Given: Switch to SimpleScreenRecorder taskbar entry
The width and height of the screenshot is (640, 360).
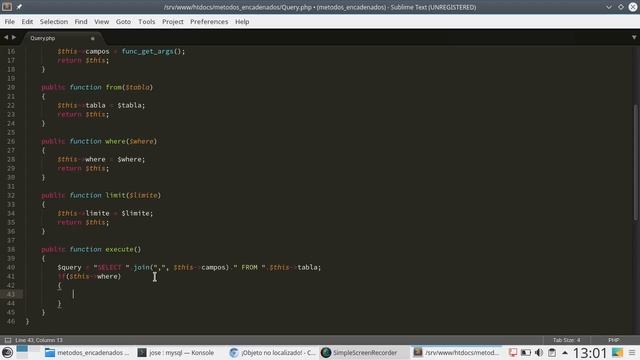Looking at the screenshot, I should (364, 353).
